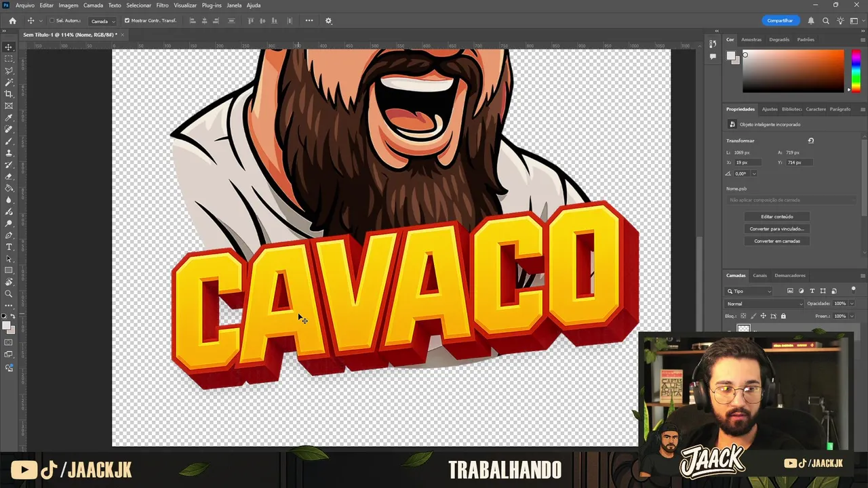Click Converter para vinculado button
This screenshot has height=488, width=868.
[x=777, y=229]
